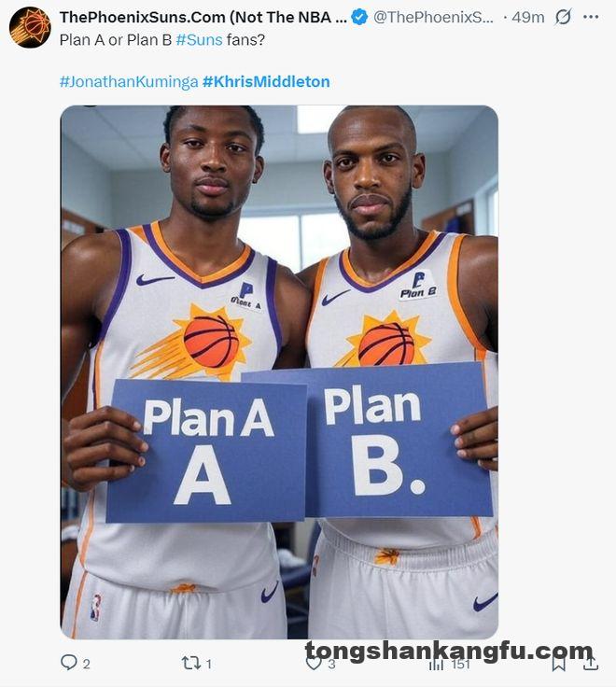Open ThePhoenixSuns.Com account name
The image size is (616, 687).
click(x=203, y=17)
